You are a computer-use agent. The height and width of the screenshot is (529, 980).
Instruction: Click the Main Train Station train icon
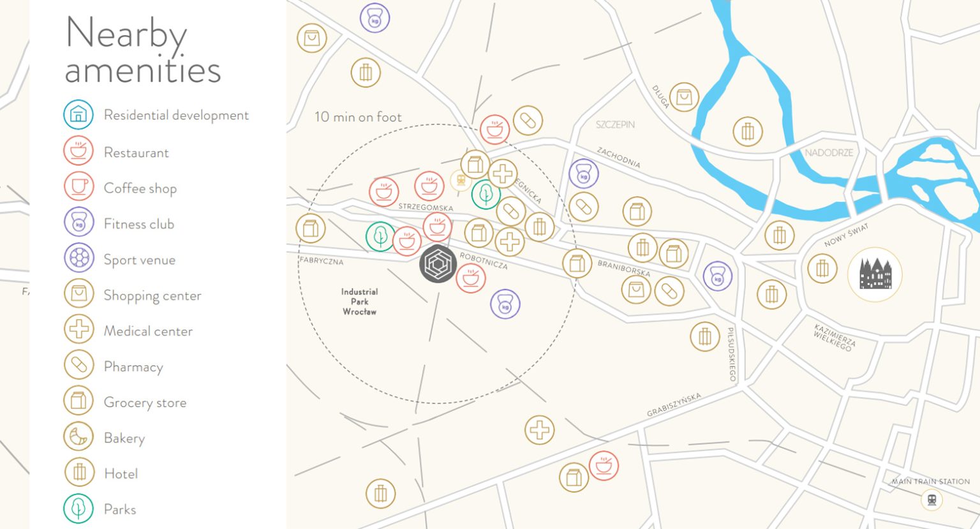click(x=932, y=500)
